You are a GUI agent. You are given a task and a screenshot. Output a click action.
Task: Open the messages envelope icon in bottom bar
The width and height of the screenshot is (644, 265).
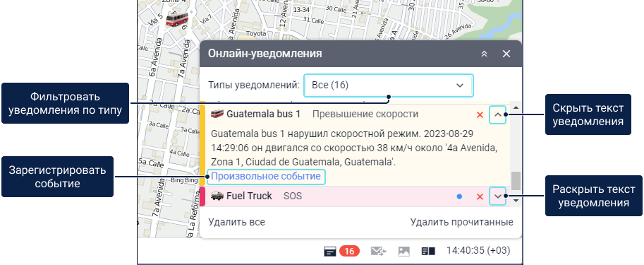tap(378, 251)
